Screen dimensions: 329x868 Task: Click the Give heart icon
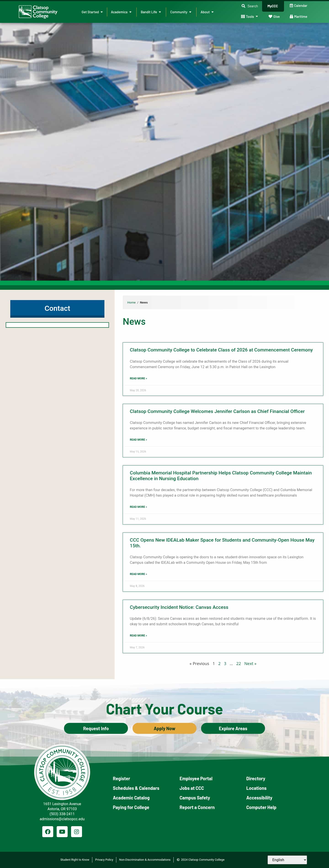[x=271, y=16]
